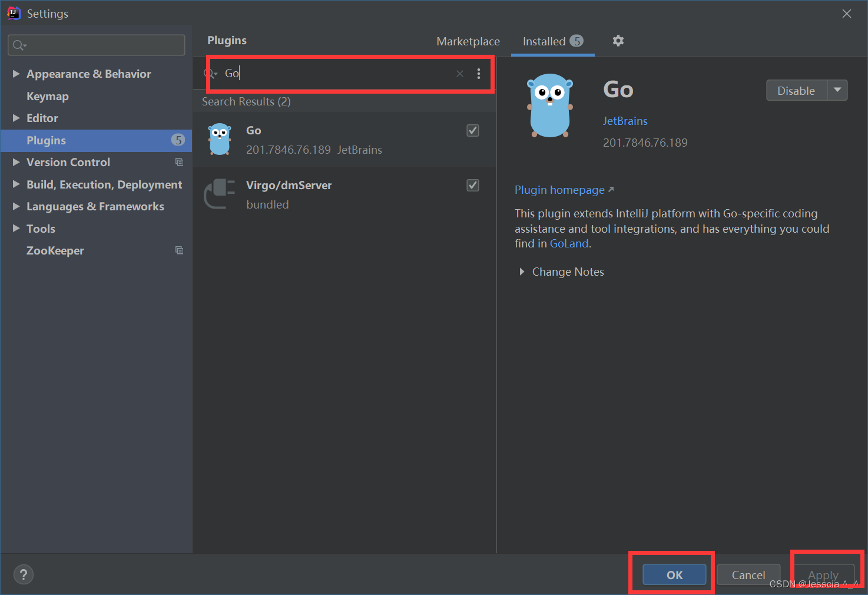The image size is (868, 595).
Task: Expand the Editor settings node
Action: 16,118
